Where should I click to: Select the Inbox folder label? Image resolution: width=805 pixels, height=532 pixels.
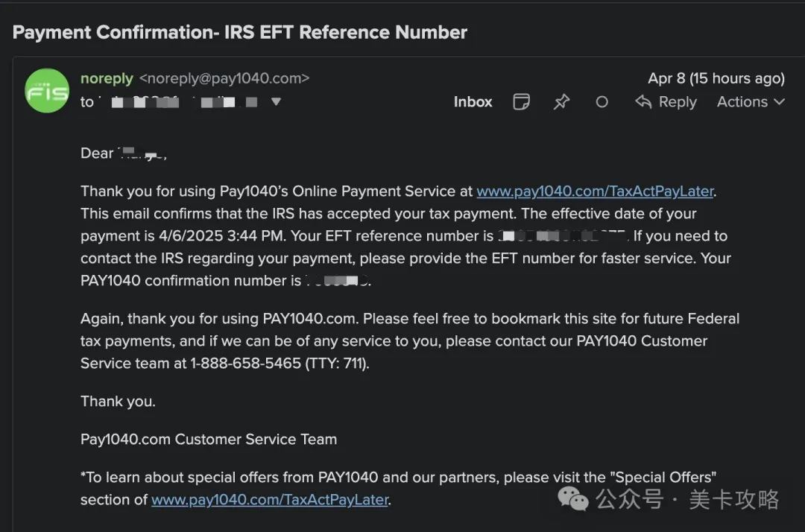click(473, 102)
